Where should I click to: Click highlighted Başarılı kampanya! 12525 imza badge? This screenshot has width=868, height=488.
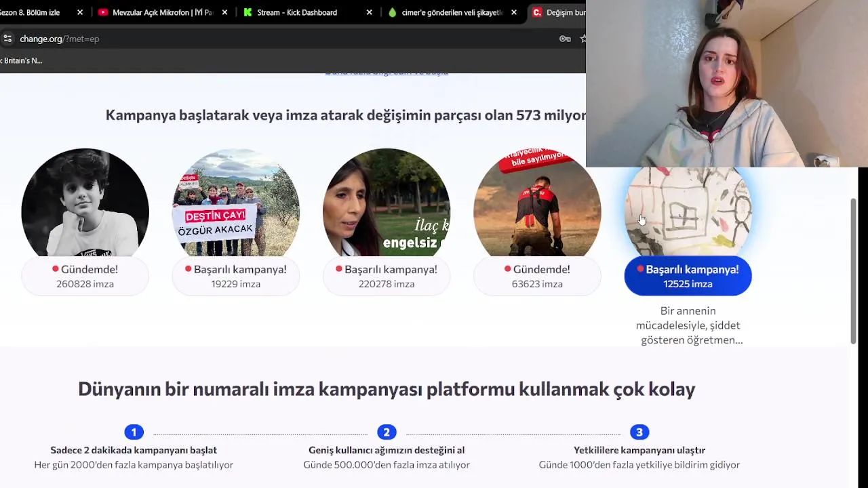click(x=688, y=276)
